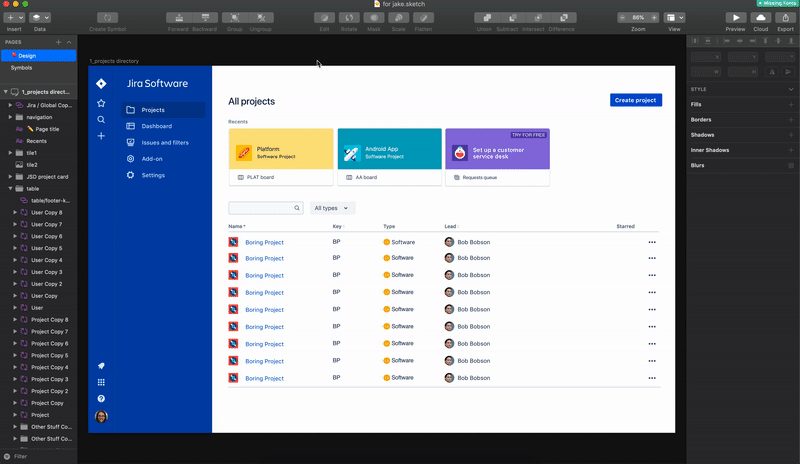Click the Subtract boolean icon
800x464 pixels.
point(512,17)
